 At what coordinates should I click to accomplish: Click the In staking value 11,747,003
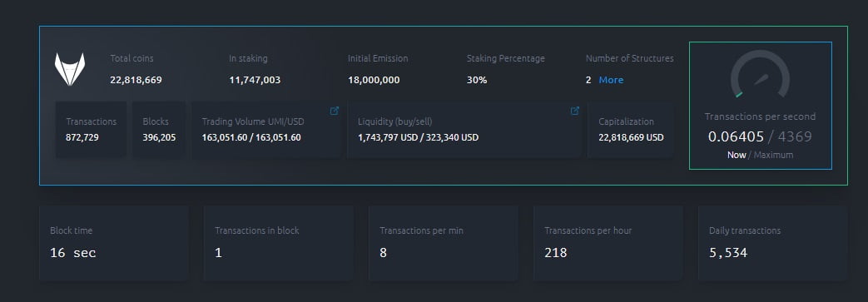(255, 80)
